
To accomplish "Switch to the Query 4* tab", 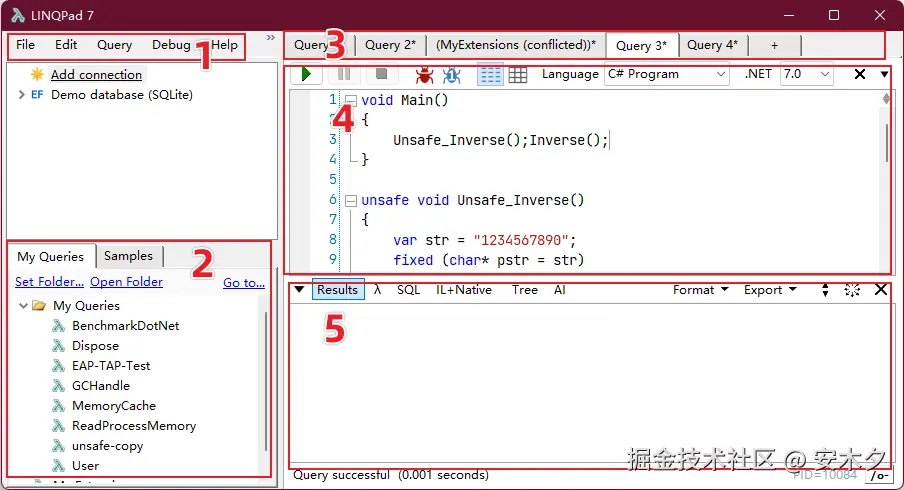I will [x=713, y=45].
